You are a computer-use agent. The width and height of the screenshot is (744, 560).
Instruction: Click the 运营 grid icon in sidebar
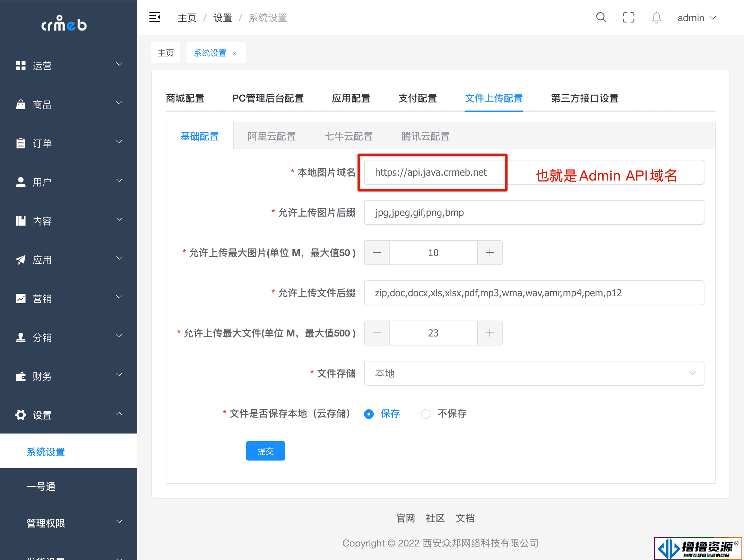(x=21, y=66)
